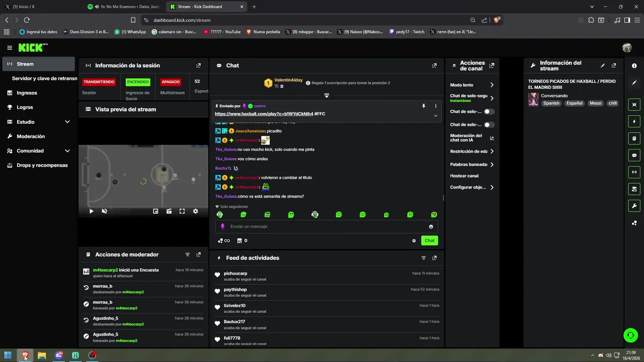
Task: Collapse the chat leaderboard handle
Action: tap(327, 96)
